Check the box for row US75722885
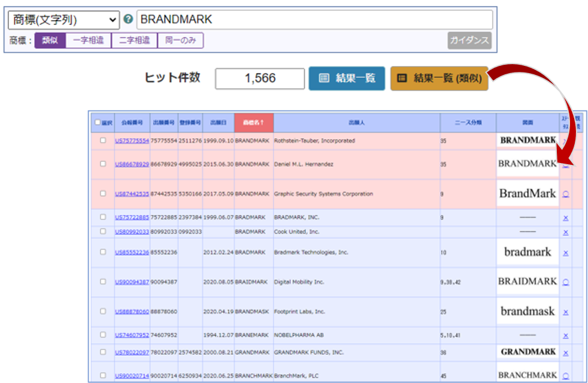Viewport: 588px width, 383px height. pos(103,217)
